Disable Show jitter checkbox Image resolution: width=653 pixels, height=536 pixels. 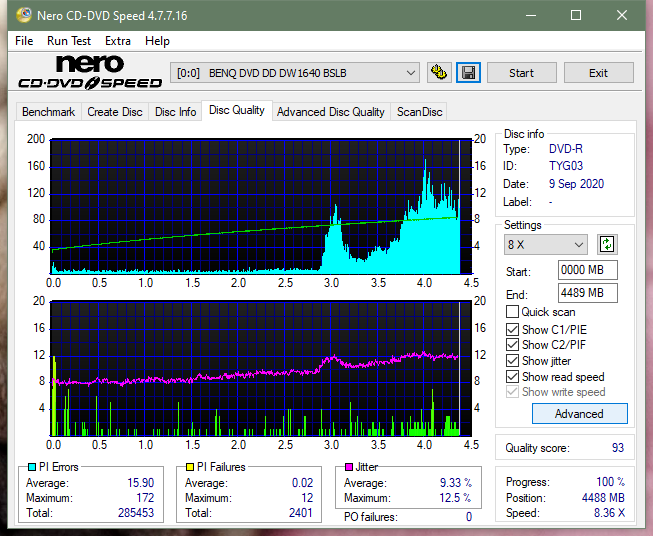[x=512, y=361]
